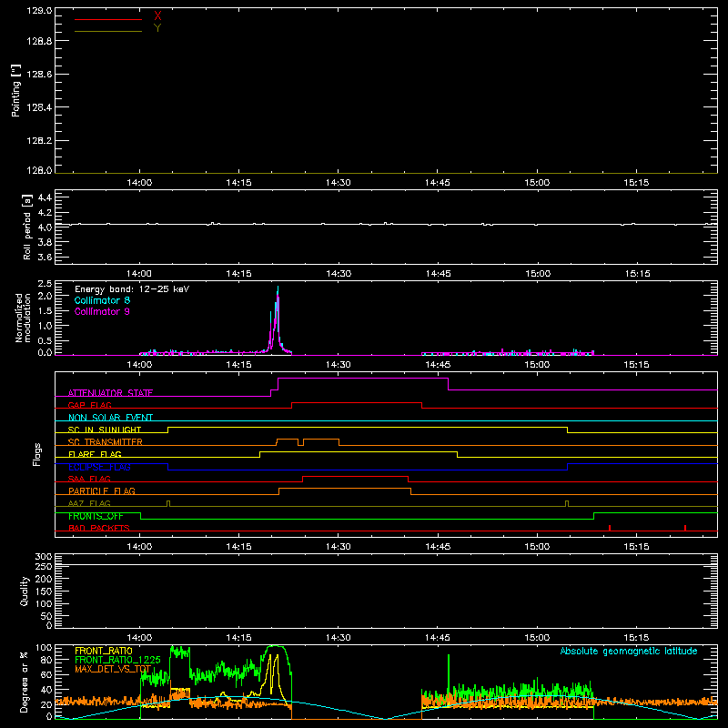The image size is (728, 728).
Task: Click the yellow FRONT_RATIO legend entry
Action: point(104,651)
